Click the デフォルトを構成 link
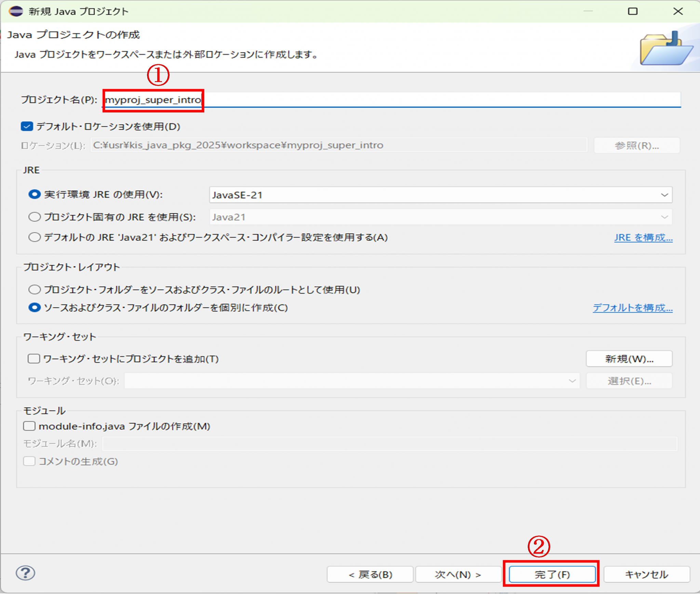This screenshot has height=594, width=700. [x=633, y=308]
